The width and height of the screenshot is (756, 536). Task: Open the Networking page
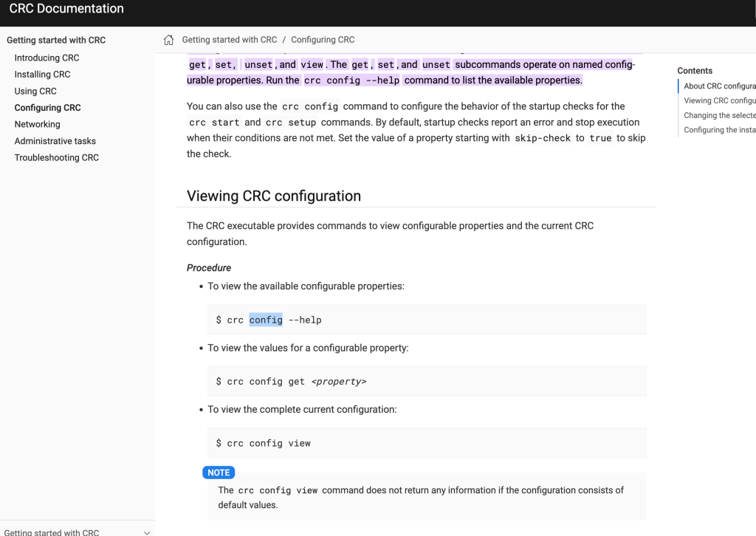coord(37,124)
